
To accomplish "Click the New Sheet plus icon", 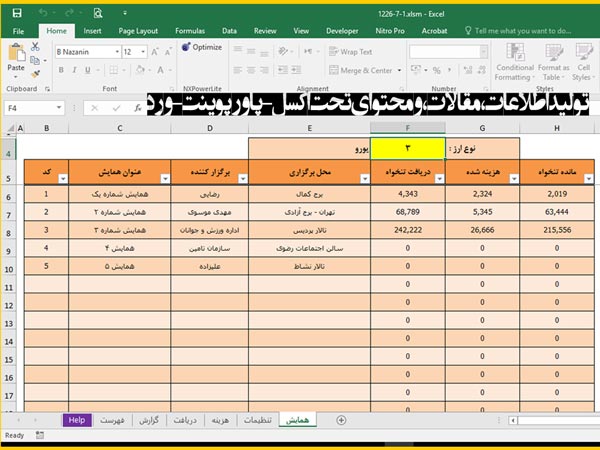I will pyautogui.click(x=341, y=420).
